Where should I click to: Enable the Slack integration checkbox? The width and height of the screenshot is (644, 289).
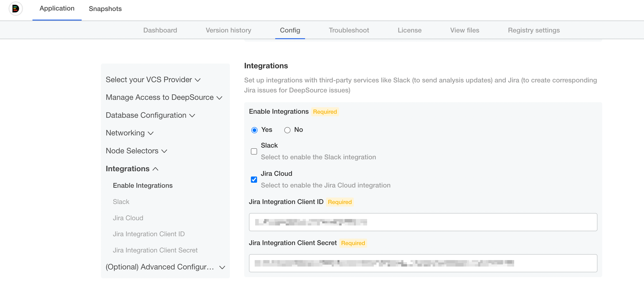click(254, 151)
